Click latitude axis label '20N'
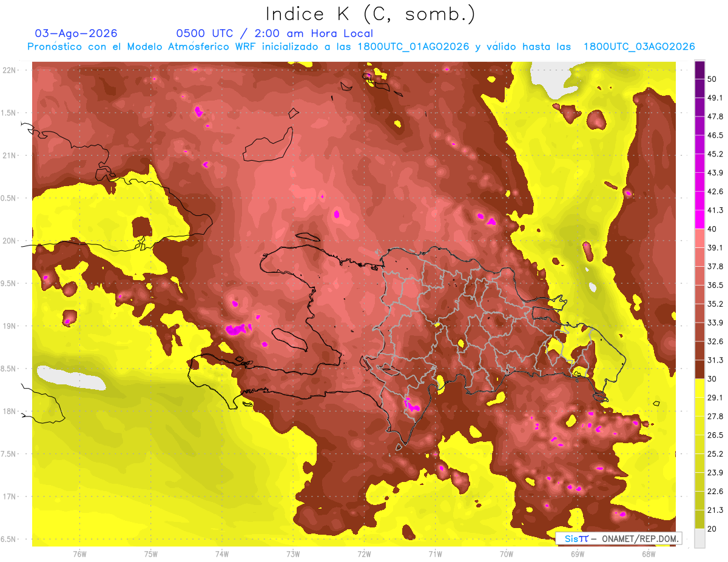Image resolution: width=728 pixels, height=562 pixels. [x=9, y=241]
